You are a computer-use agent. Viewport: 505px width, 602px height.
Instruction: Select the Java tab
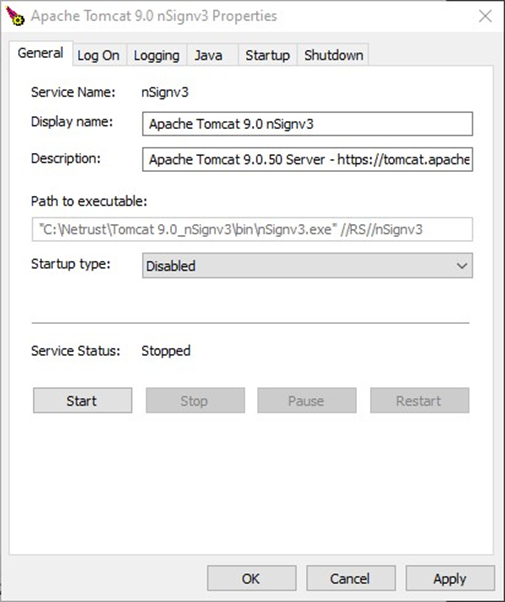[x=209, y=55]
